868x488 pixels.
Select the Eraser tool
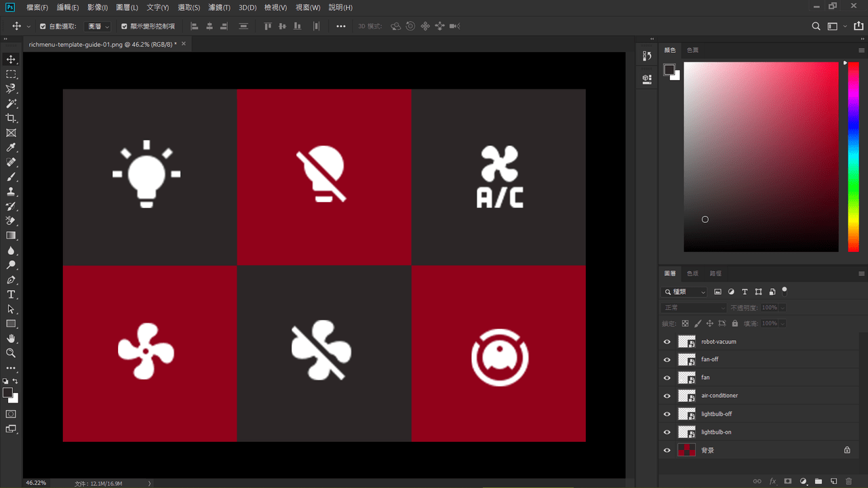11,221
